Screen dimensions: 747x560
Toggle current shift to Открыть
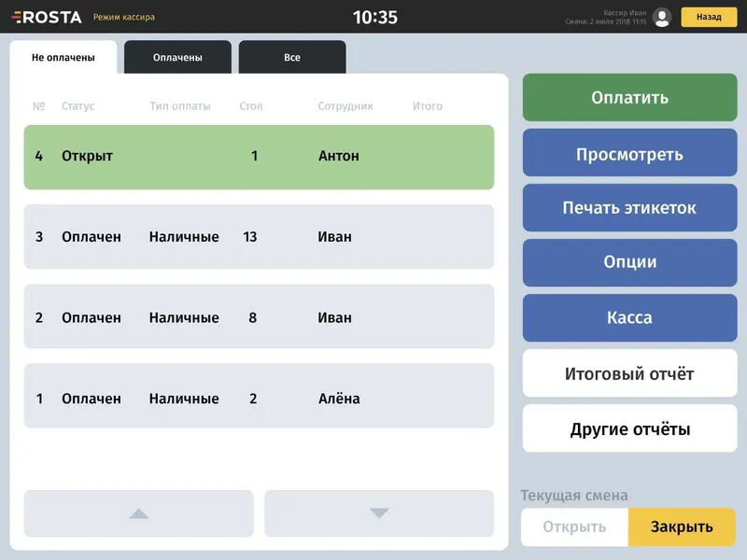[x=574, y=527]
